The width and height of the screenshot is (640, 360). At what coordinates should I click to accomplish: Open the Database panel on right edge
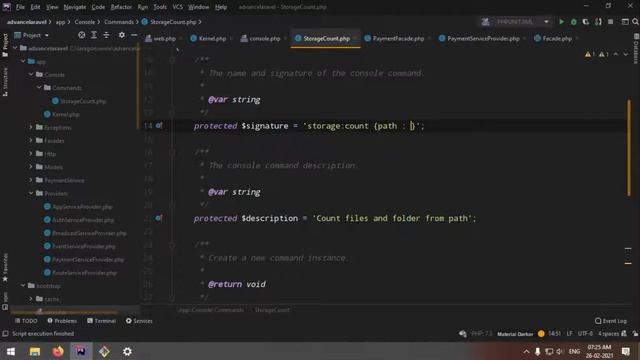pyautogui.click(x=636, y=49)
